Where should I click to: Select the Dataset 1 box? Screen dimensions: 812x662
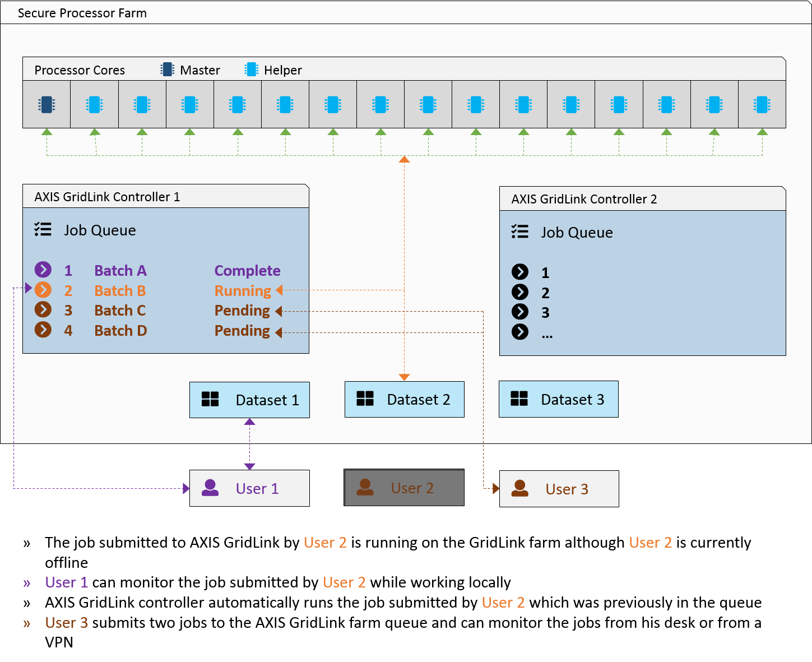(249, 400)
